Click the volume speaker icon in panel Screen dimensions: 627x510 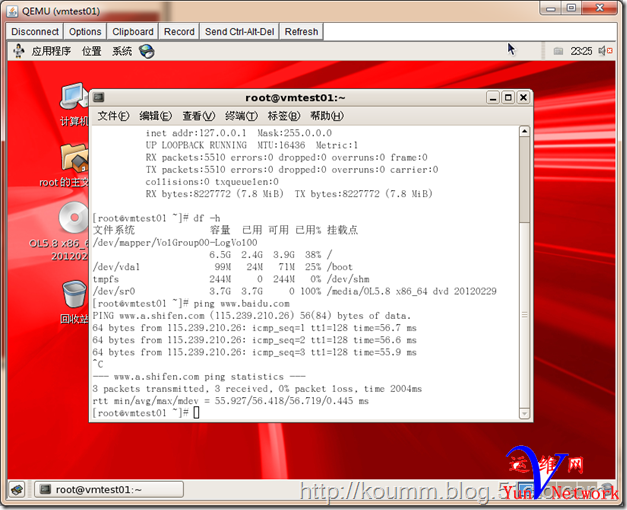click(x=605, y=51)
